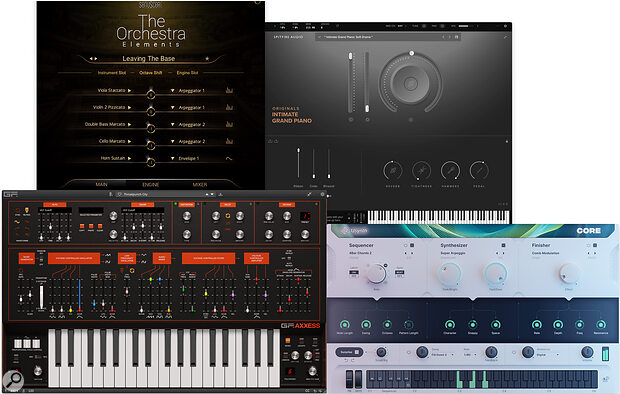Click the output level meter in Core
This screenshot has height=394, width=620.
[605, 354]
